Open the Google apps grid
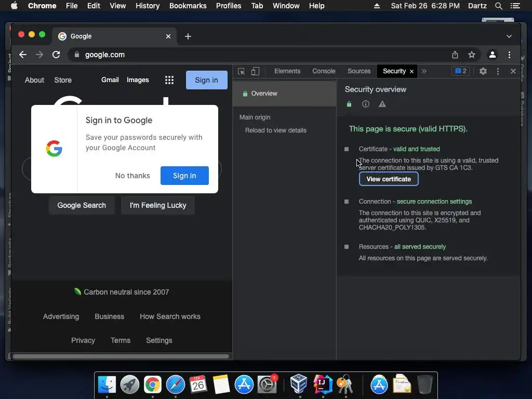The height and width of the screenshot is (399, 532). (x=169, y=80)
